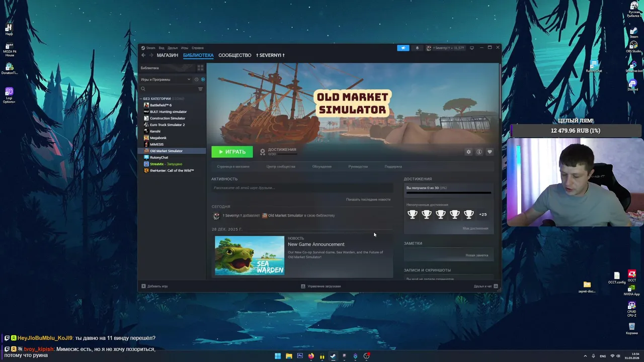Viewport: 644px width, 362px height.
Task: Switch to МАГАЗИН tab
Action: pos(168,55)
